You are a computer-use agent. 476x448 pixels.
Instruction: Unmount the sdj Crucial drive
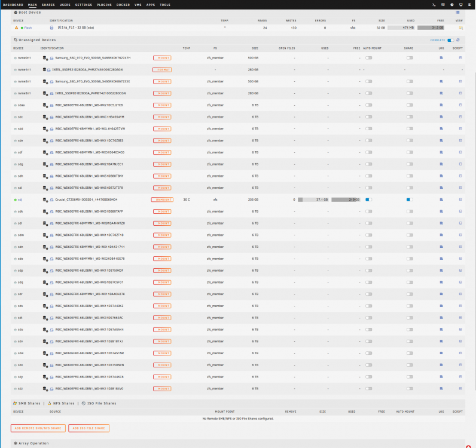tap(162, 200)
